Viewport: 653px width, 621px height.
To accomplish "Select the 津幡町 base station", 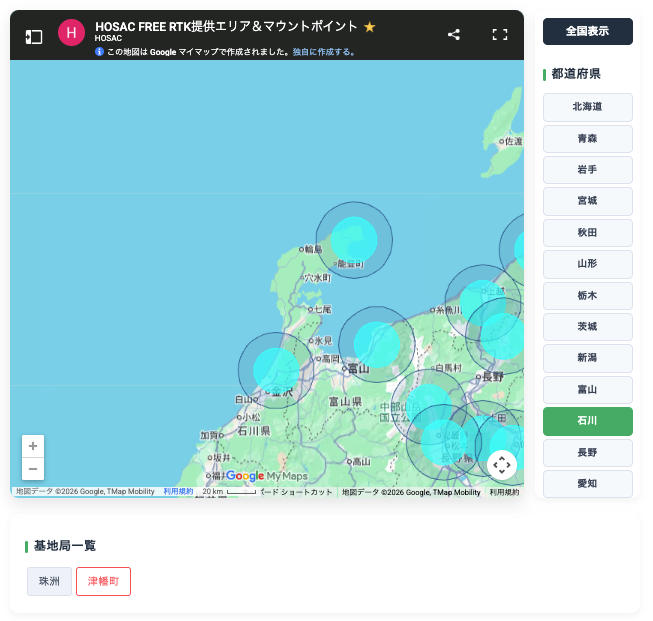I will [x=103, y=581].
